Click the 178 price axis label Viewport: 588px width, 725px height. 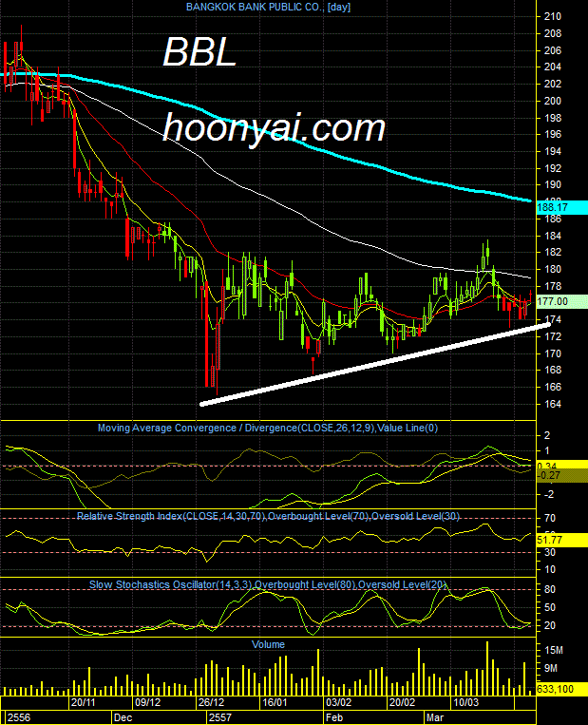click(x=553, y=287)
